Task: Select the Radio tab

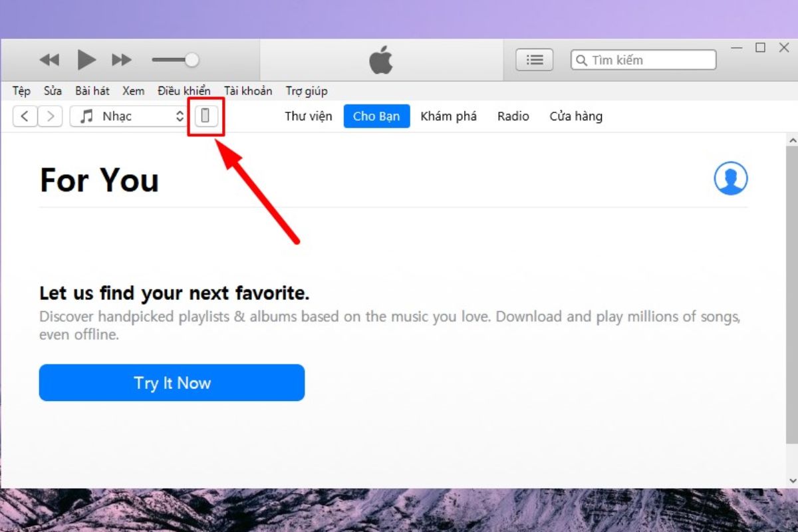Action: pyautogui.click(x=513, y=116)
